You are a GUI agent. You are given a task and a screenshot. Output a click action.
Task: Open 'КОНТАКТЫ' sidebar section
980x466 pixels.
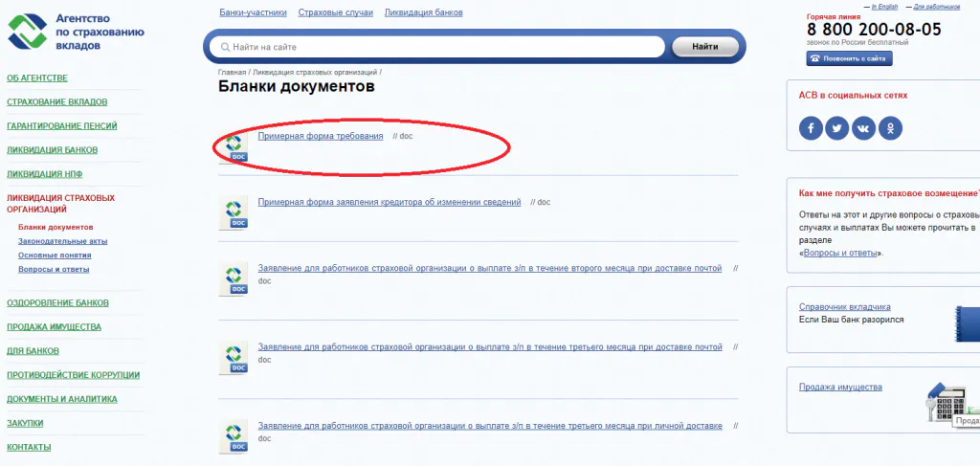coord(29,447)
